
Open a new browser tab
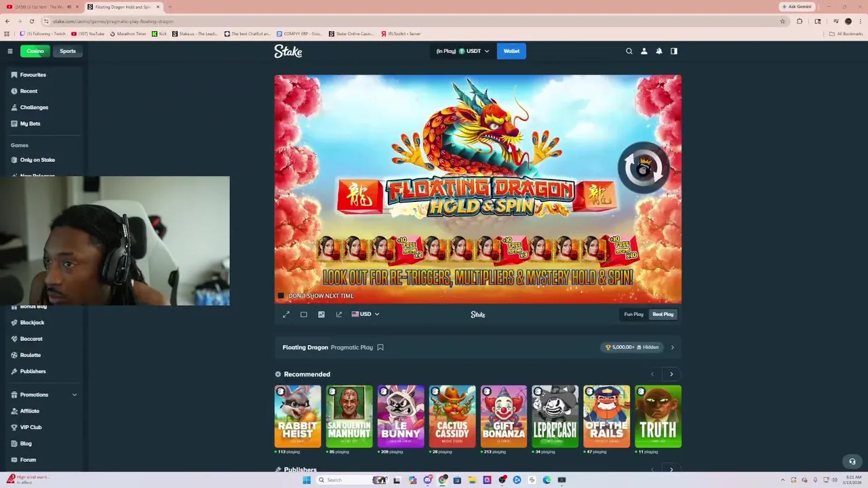click(170, 7)
